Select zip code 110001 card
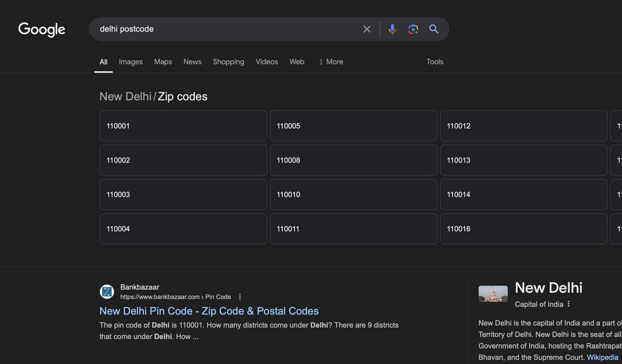The width and height of the screenshot is (622, 364). pyautogui.click(x=183, y=126)
